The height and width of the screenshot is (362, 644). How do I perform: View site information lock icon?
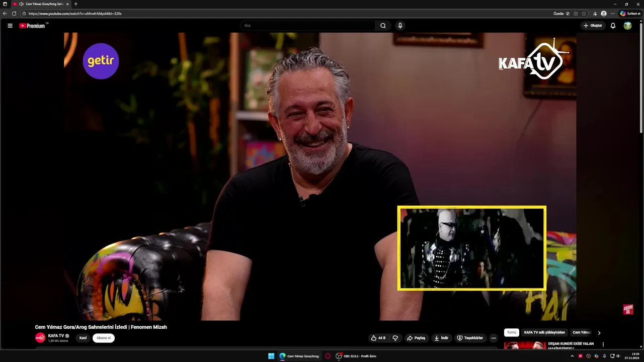24,14
